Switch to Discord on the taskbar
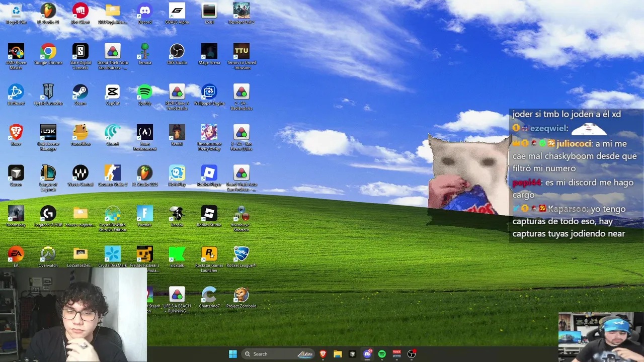Image resolution: width=644 pixels, height=362 pixels. pyautogui.click(x=367, y=354)
